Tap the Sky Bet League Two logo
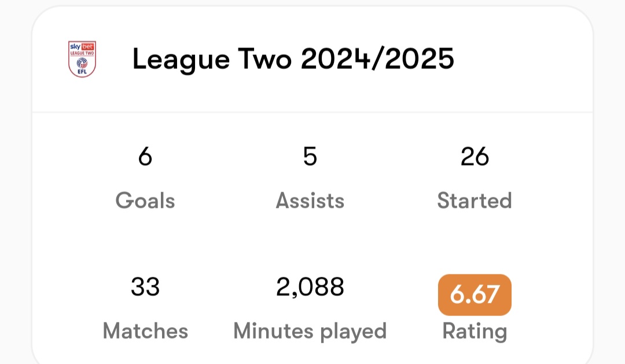Image resolution: width=625 pixels, height=364 pixels. click(82, 59)
